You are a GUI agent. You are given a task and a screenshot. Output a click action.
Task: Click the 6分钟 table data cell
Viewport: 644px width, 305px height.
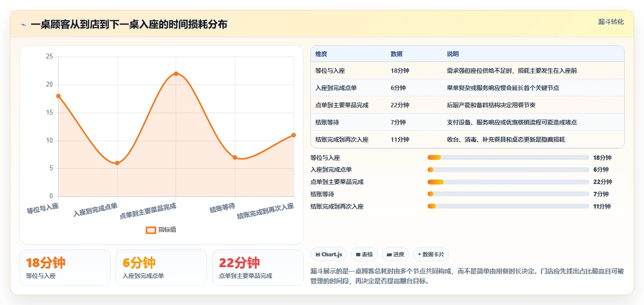pos(398,88)
